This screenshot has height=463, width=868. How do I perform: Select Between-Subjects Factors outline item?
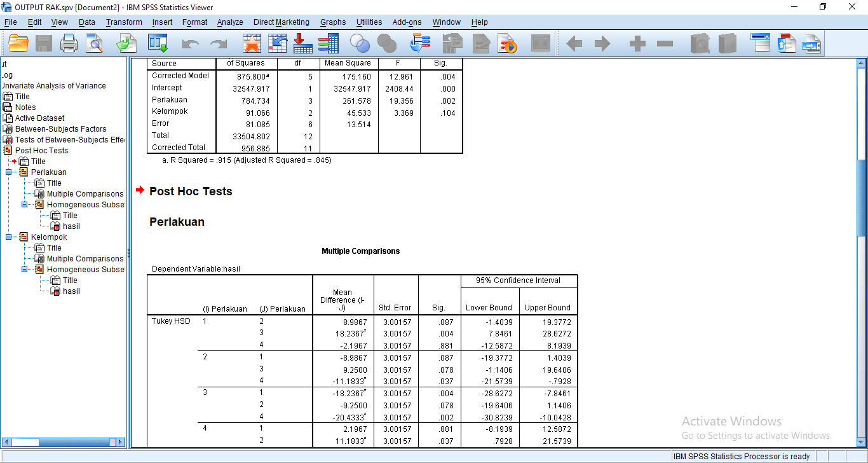coord(61,129)
